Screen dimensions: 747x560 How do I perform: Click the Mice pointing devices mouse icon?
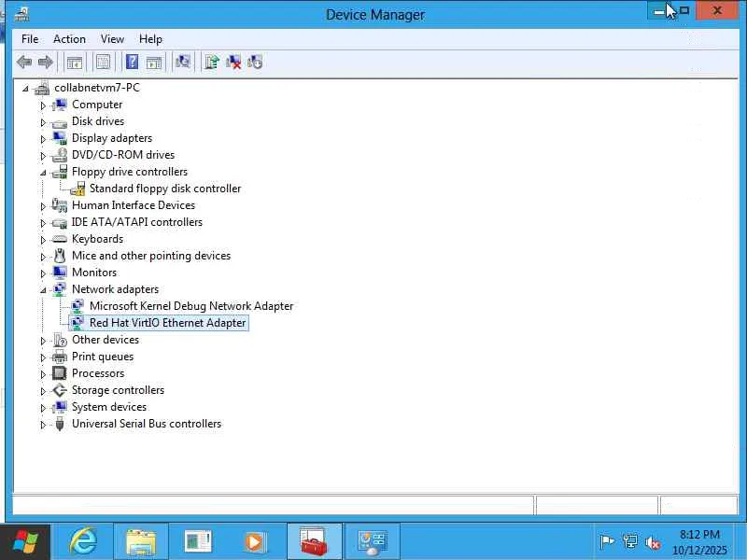(60, 256)
